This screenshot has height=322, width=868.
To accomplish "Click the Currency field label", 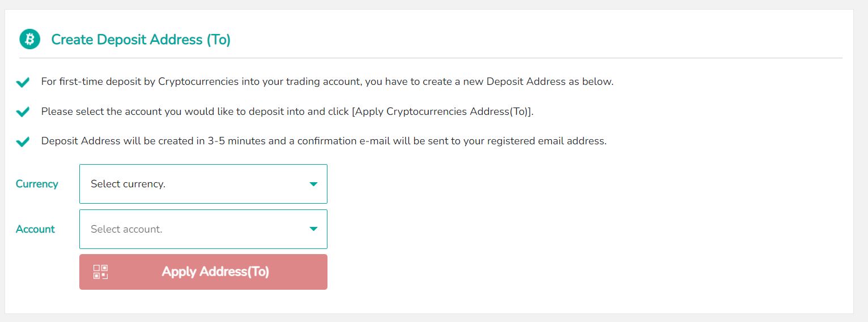I will (37, 184).
